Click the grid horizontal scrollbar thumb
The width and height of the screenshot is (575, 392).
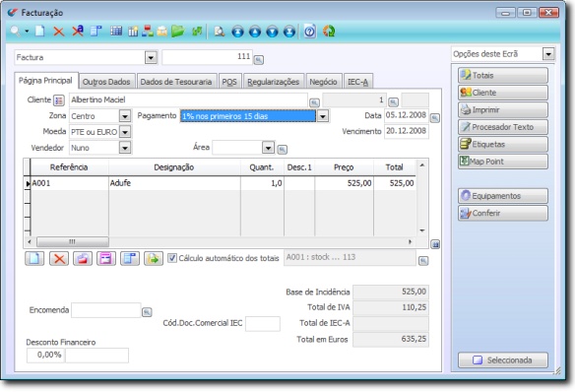(73, 241)
